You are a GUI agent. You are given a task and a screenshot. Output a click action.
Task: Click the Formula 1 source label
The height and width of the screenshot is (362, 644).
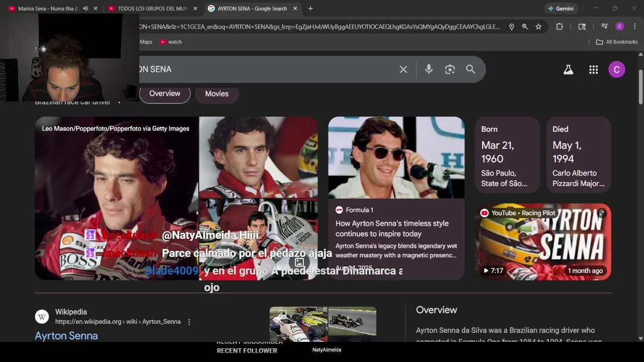click(354, 210)
